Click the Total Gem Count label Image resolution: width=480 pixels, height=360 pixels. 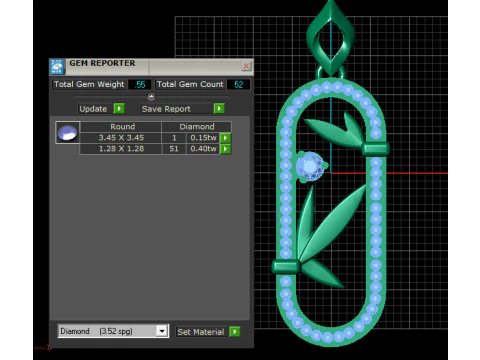[x=190, y=84]
